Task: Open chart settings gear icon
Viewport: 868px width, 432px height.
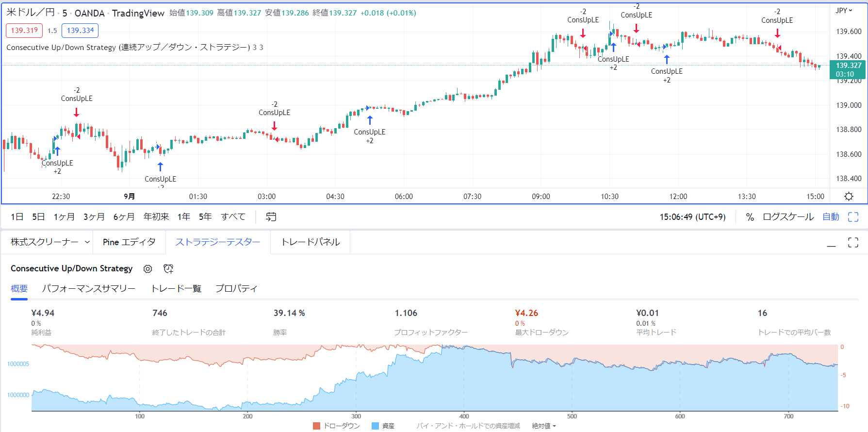Action: pos(849,197)
